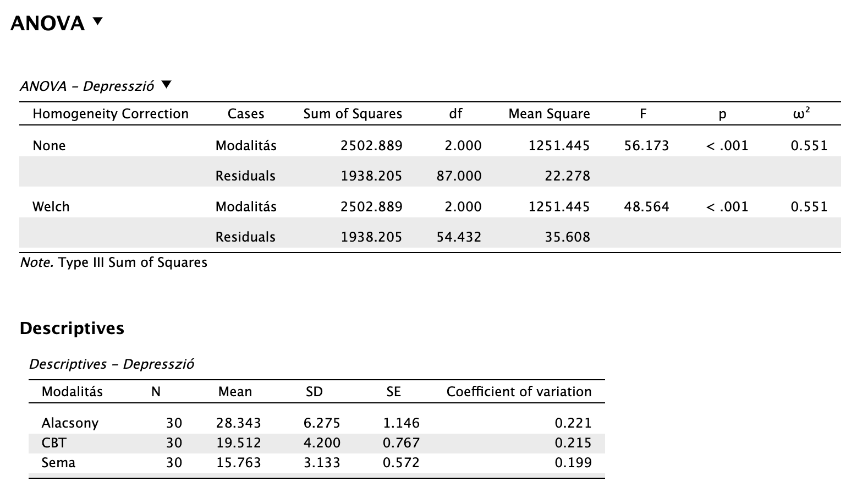Viewport: 868px width, 492px height.
Task: Click the Mean Square column header
Action: click(x=548, y=114)
